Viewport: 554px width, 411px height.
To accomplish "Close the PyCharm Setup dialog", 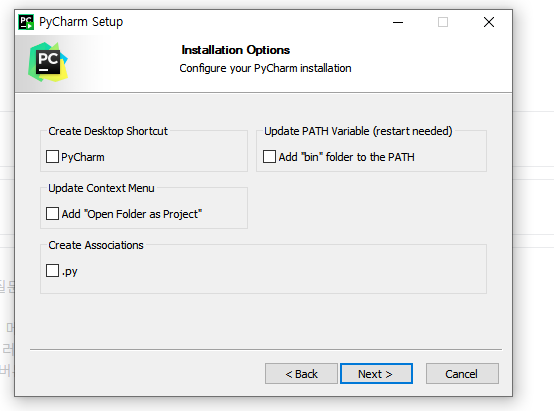I will tap(489, 22).
